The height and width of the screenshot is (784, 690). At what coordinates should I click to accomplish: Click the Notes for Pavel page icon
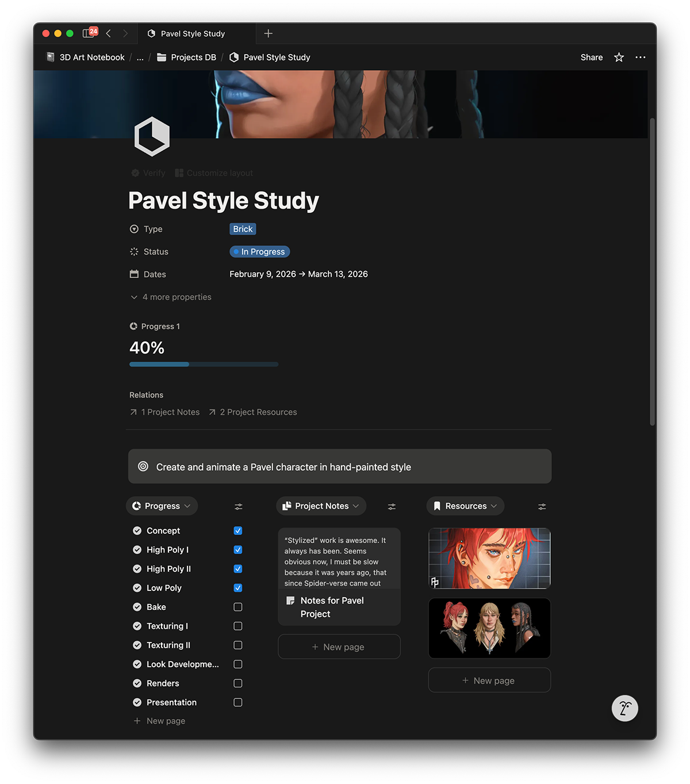tap(290, 601)
